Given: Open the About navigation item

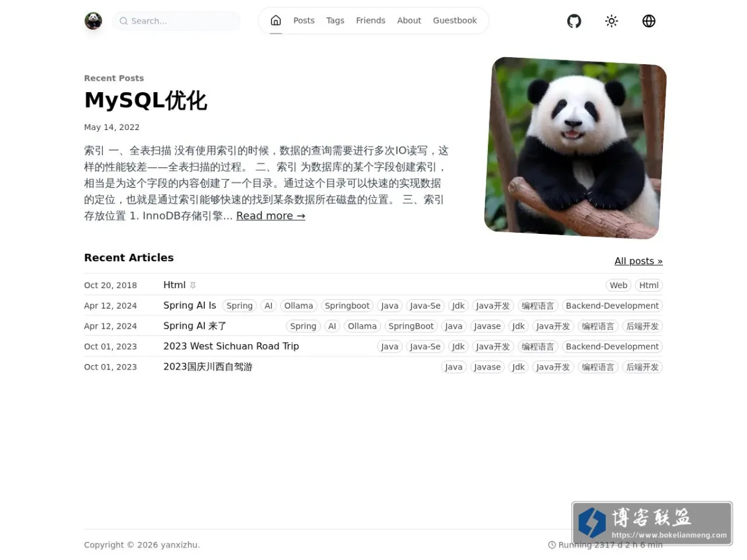Looking at the screenshot, I should [409, 21].
